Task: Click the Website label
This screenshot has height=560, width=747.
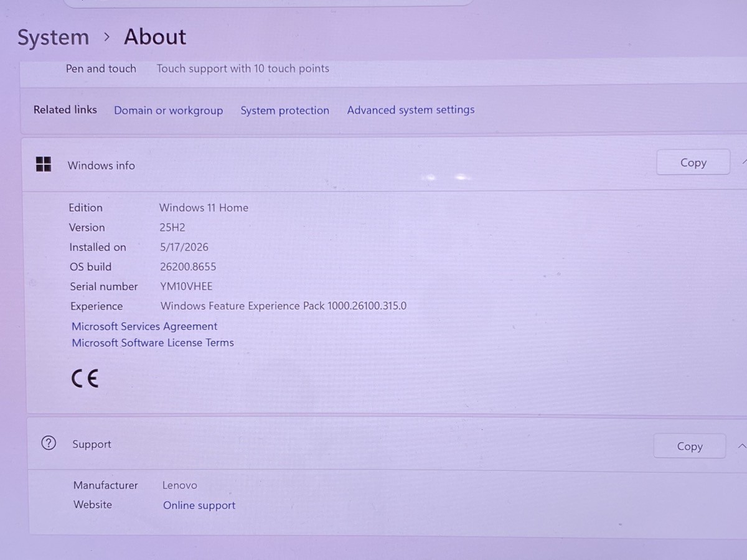Action: pos(93,505)
